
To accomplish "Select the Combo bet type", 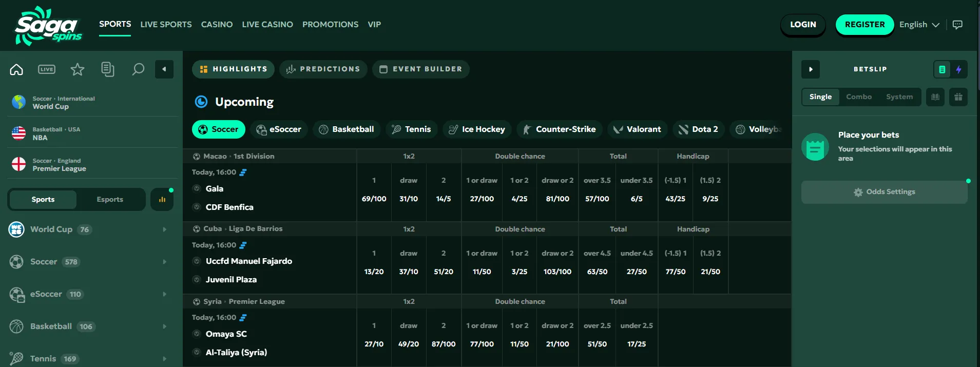I will pyautogui.click(x=859, y=97).
